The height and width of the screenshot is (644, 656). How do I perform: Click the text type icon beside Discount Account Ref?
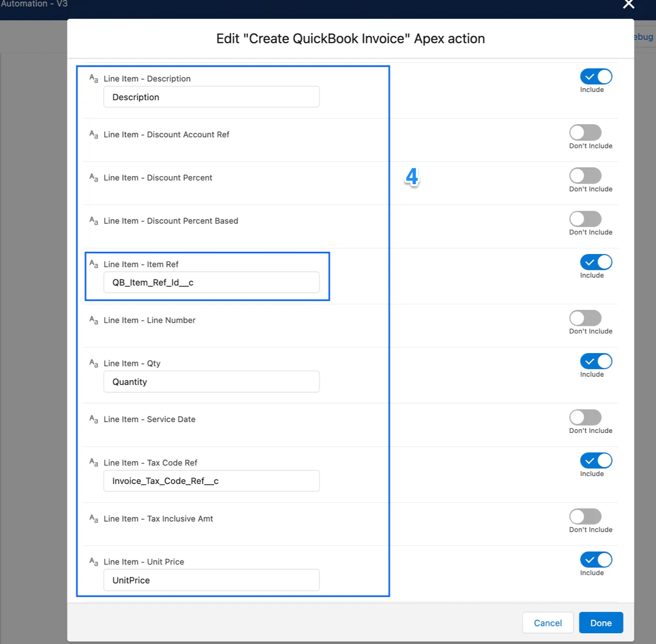pyautogui.click(x=93, y=135)
